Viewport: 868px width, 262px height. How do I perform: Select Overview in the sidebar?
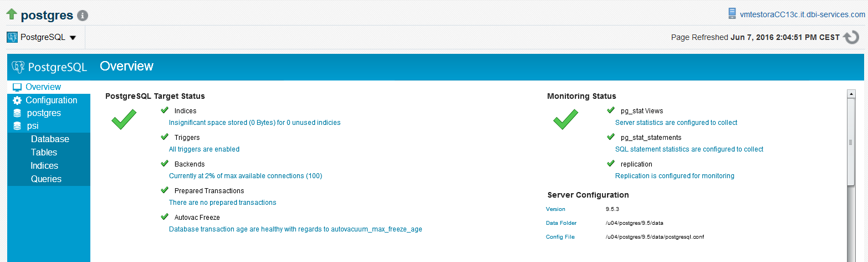coord(43,87)
